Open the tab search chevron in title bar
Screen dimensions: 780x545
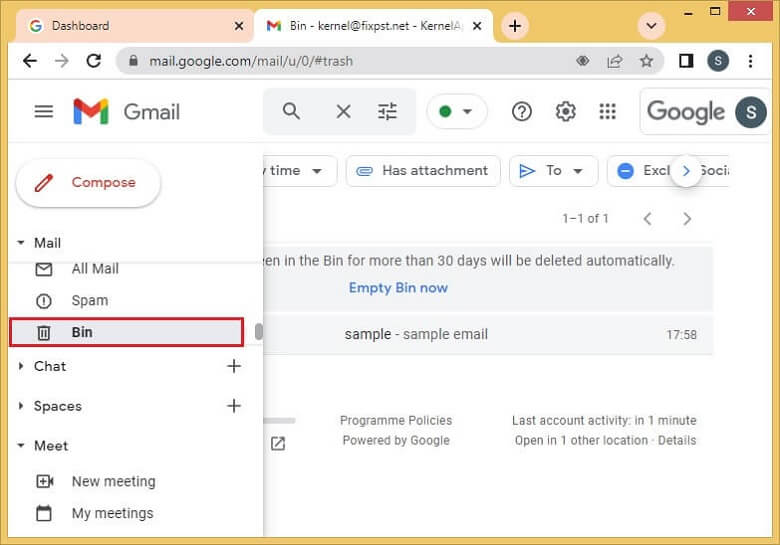[x=651, y=26]
